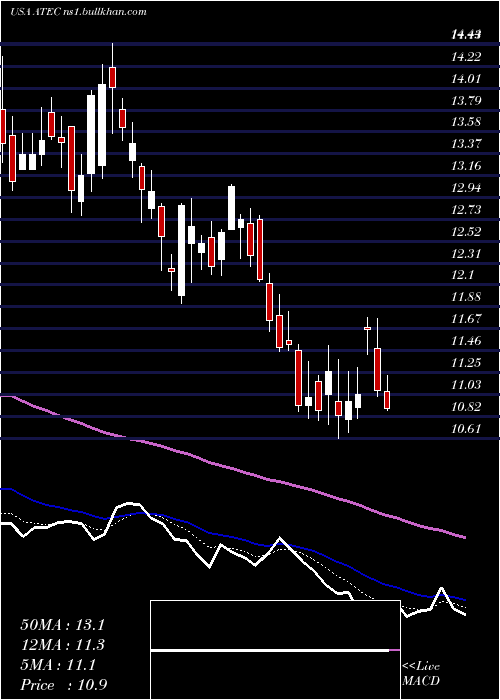Click the '<<Live MACD' label
Viewport: 500px width, 700px height.
pos(421,674)
